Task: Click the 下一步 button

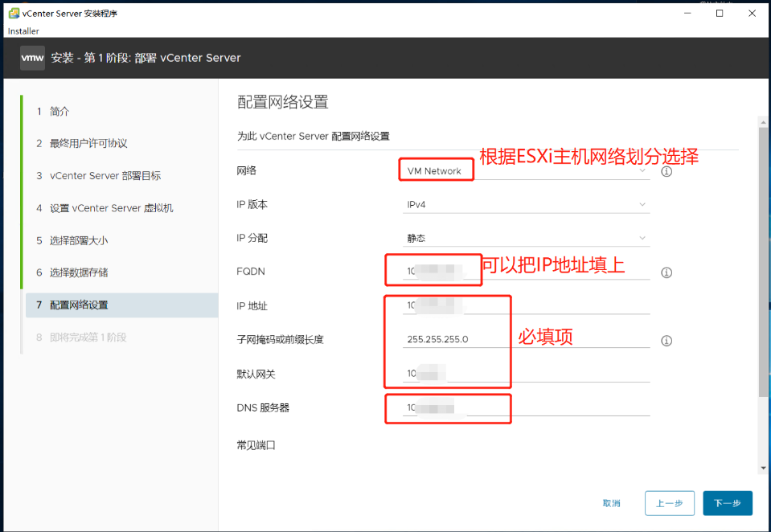Action: [728, 503]
